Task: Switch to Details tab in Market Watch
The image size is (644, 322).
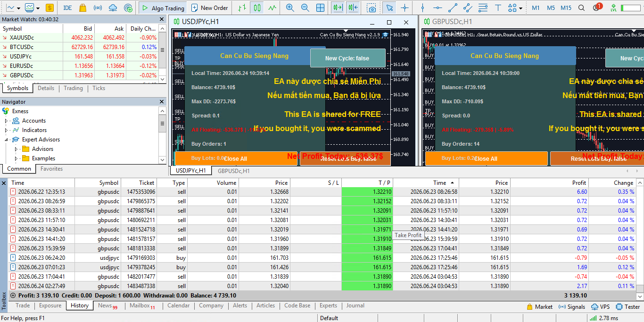Action: (46, 88)
